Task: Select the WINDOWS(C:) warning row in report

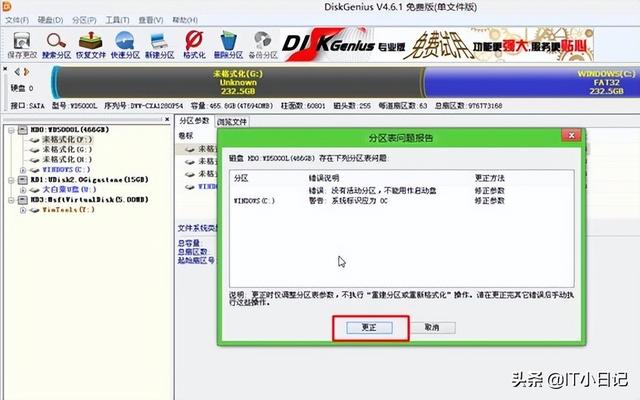Action: 401,201
